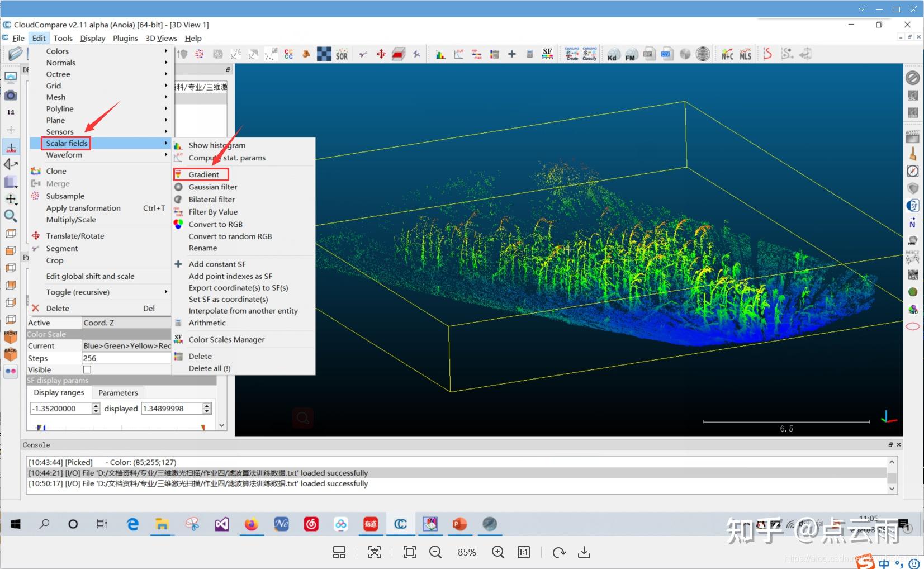Click the magnifier zoom icon in left toolbar
The image size is (924, 569).
pos(11,216)
